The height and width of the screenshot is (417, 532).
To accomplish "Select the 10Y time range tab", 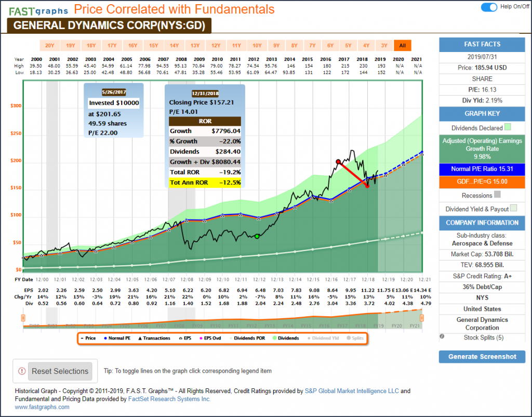I will (257, 45).
